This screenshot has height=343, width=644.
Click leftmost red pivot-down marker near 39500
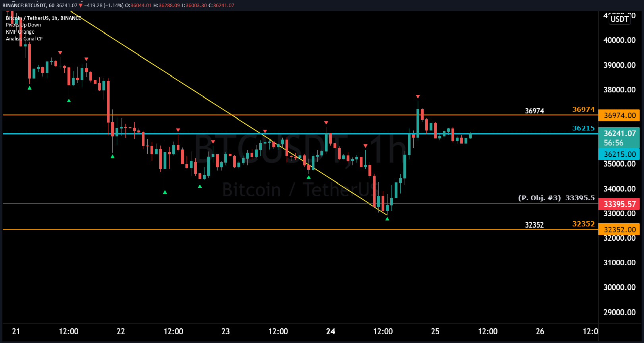point(60,53)
